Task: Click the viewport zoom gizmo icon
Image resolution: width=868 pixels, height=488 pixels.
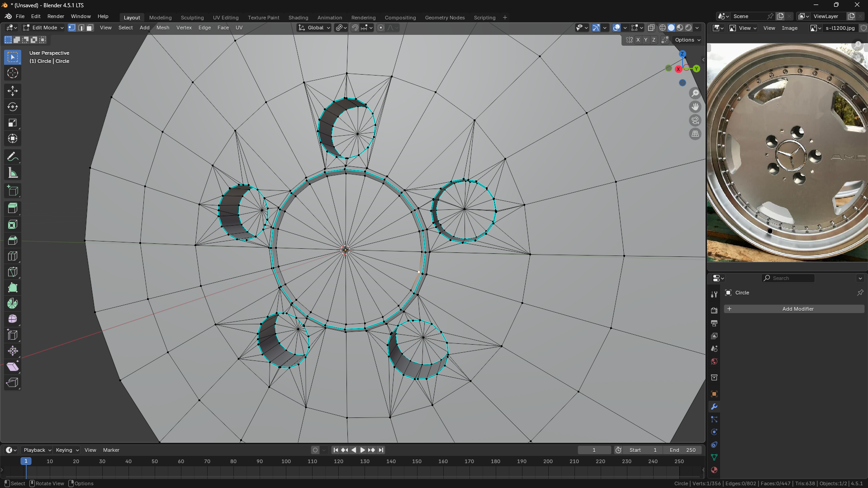Action: click(x=695, y=93)
